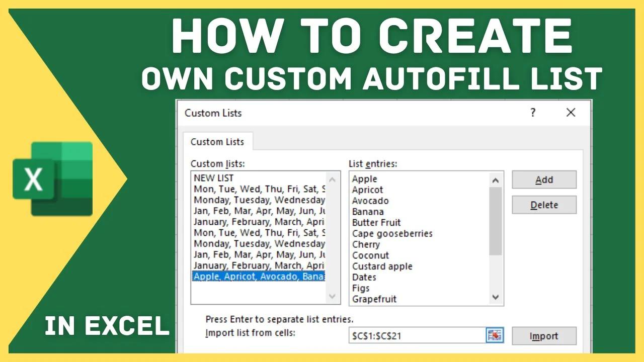Click the Delete button
Image resolution: width=644 pixels, height=362 pixels.
point(544,205)
